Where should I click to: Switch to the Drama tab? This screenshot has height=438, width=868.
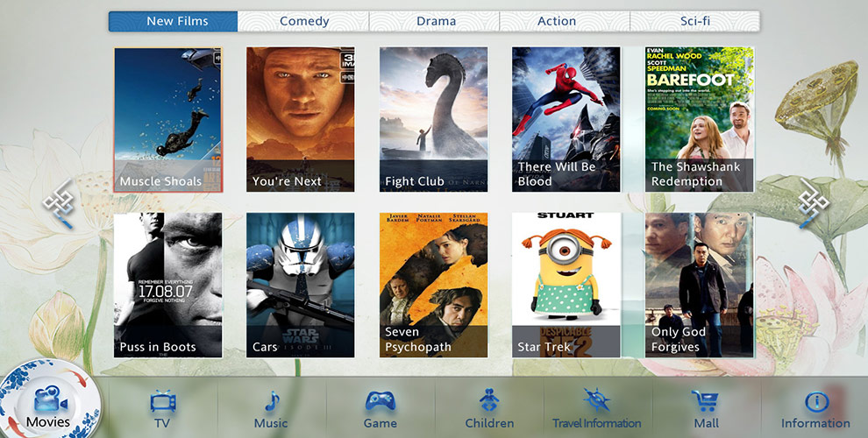coord(436,21)
